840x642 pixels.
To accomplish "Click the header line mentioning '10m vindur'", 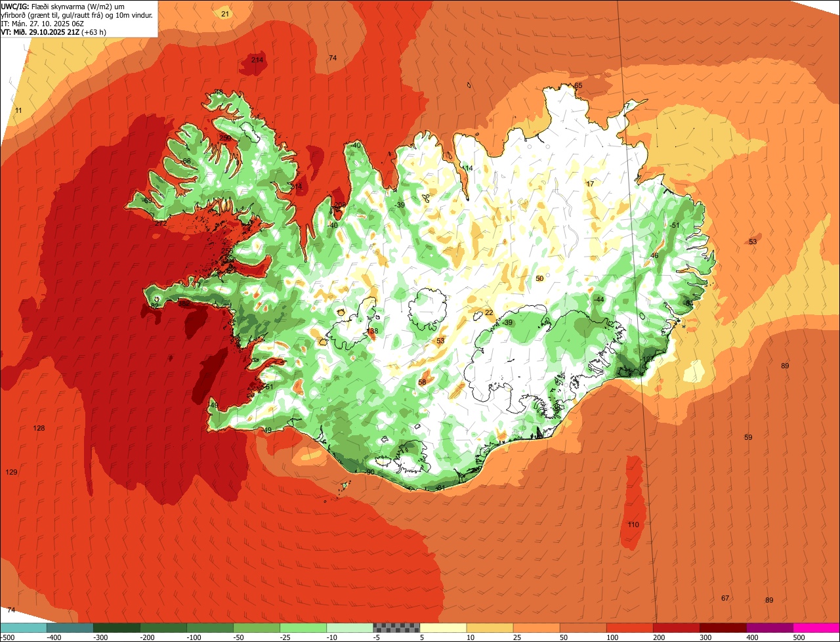I will 77,14.
